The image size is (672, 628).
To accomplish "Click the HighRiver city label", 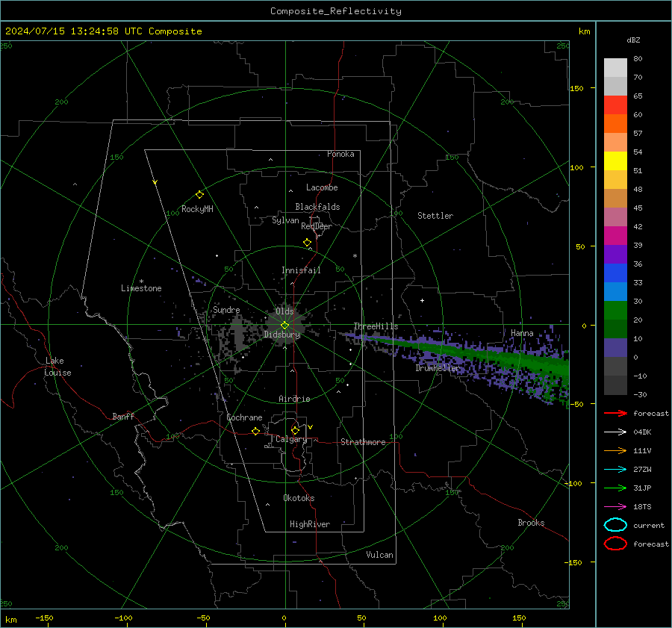I will coord(310,524).
